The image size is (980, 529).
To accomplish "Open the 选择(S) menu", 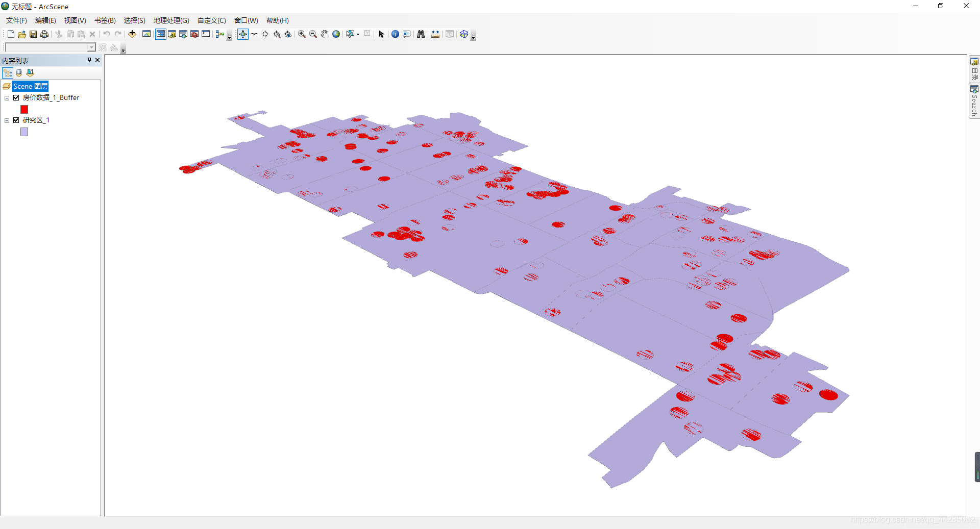I will (x=134, y=20).
